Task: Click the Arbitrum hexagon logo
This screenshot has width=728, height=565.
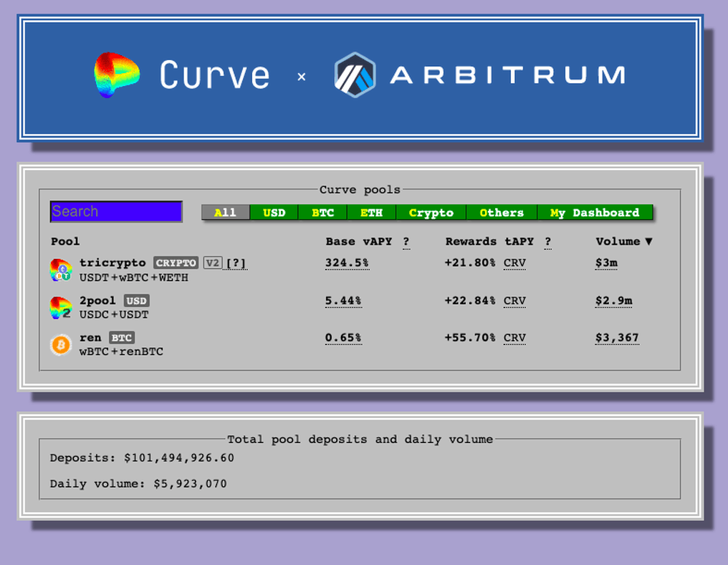Action: (x=355, y=75)
